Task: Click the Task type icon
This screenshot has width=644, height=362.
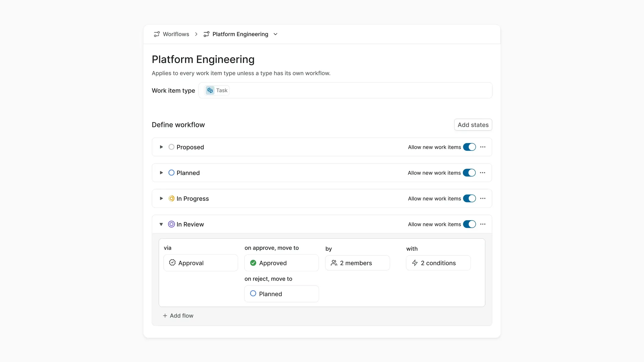Action: pos(210,90)
